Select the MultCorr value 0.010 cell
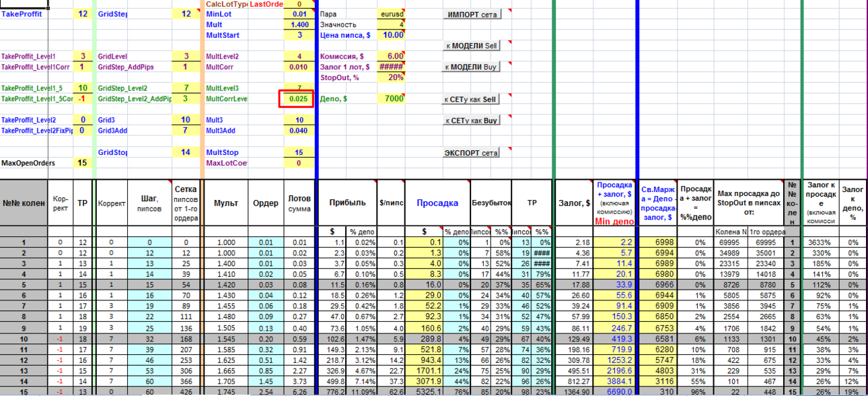The width and height of the screenshot is (868, 396). coord(298,67)
